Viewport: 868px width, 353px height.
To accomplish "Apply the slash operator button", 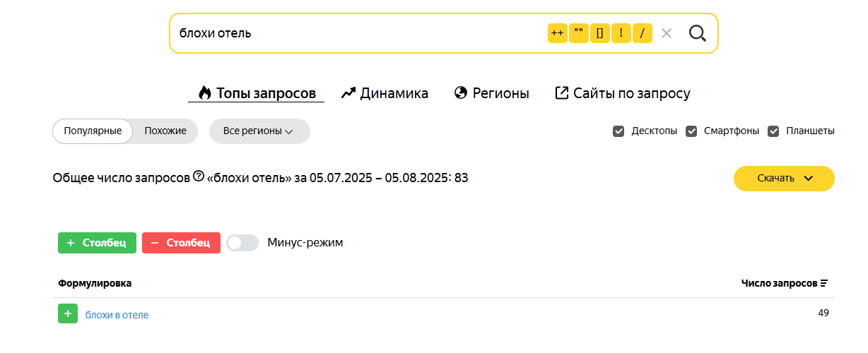I will click(x=643, y=33).
